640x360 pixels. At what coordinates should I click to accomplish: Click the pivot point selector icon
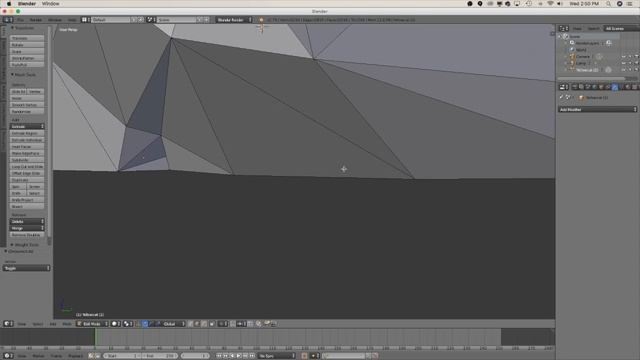(128, 324)
